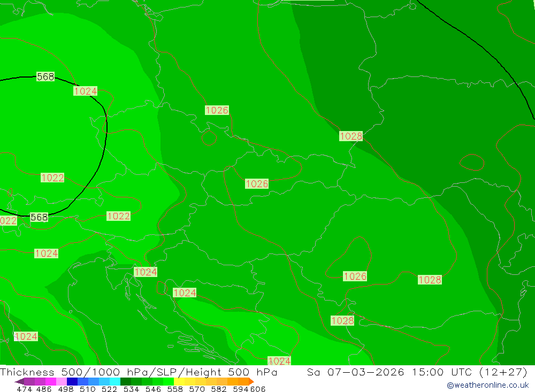This screenshot has height=392, width=535.
Task: Click the 510 legend value
Action: pos(87,389)
